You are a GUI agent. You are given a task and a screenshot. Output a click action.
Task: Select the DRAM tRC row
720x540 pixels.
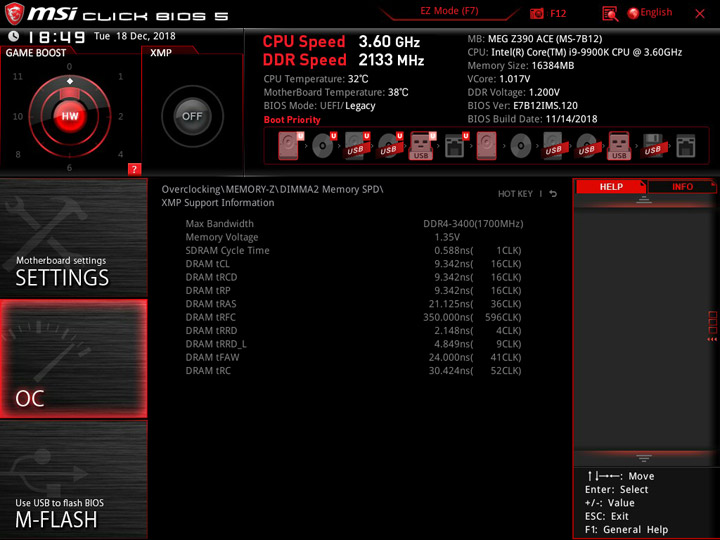[354, 370]
